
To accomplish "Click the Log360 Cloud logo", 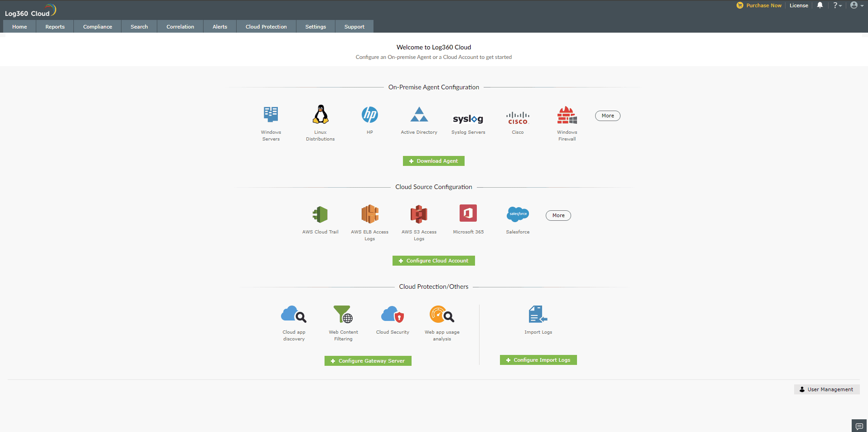I will tap(30, 10).
